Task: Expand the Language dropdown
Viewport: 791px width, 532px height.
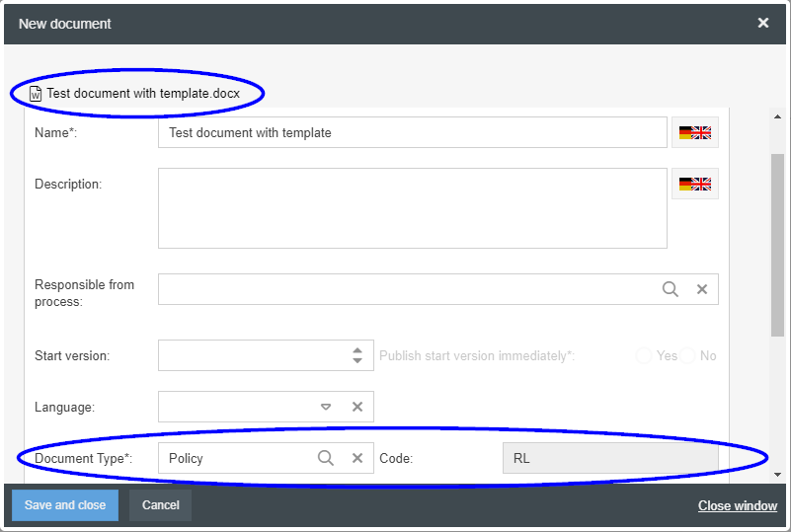Action: pos(326,407)
